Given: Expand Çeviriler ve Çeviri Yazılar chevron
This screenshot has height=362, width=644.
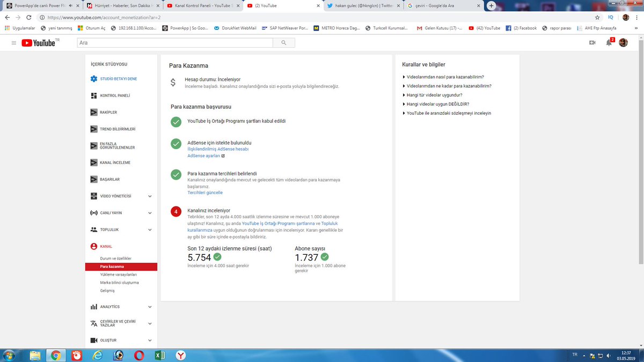Looking at the screenshot, I should click(x=150, y=323).
